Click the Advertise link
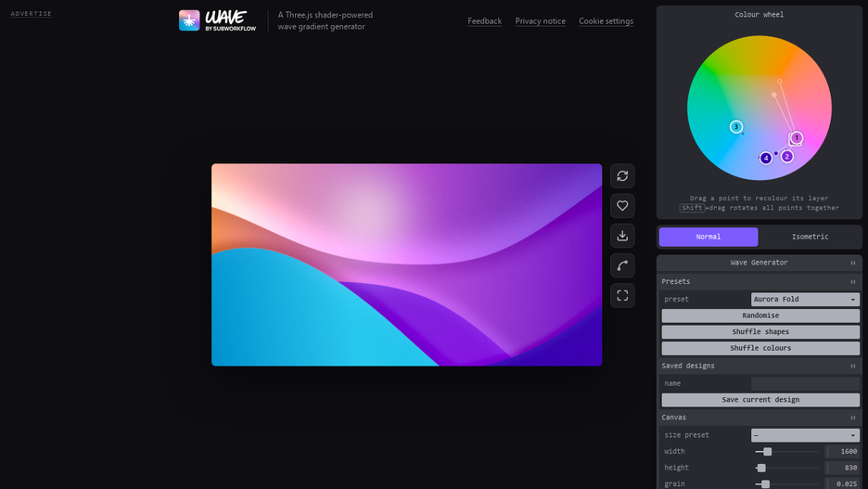Screen dimensions: 868x489 [31, 13]
